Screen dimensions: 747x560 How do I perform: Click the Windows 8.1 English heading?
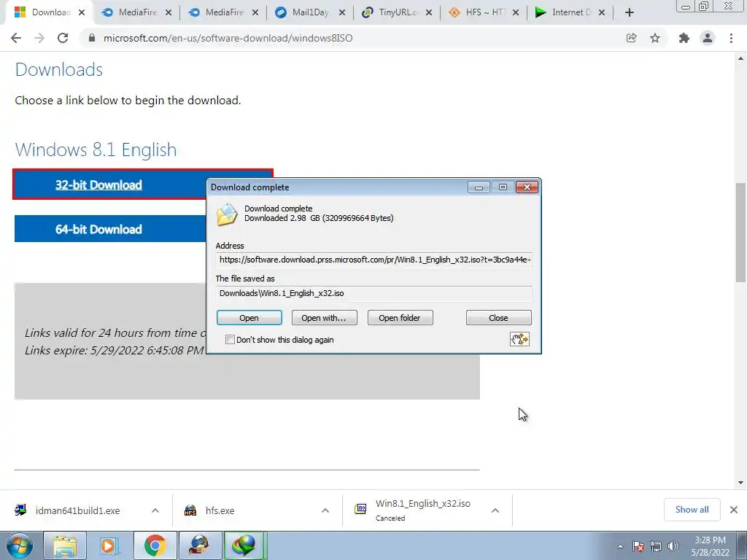[x=96, y=149]
